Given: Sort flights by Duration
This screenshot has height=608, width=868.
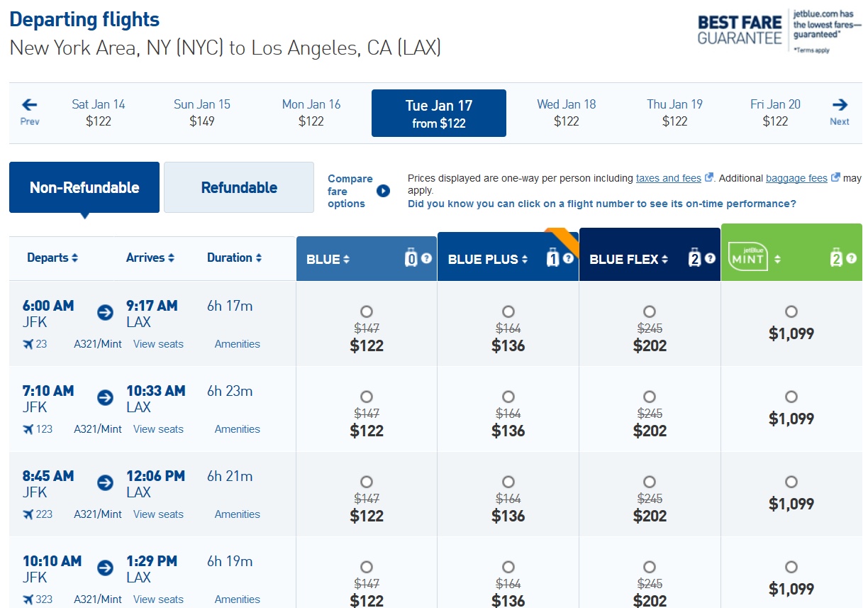Looking at the screenshot, I should click(234, 258).
